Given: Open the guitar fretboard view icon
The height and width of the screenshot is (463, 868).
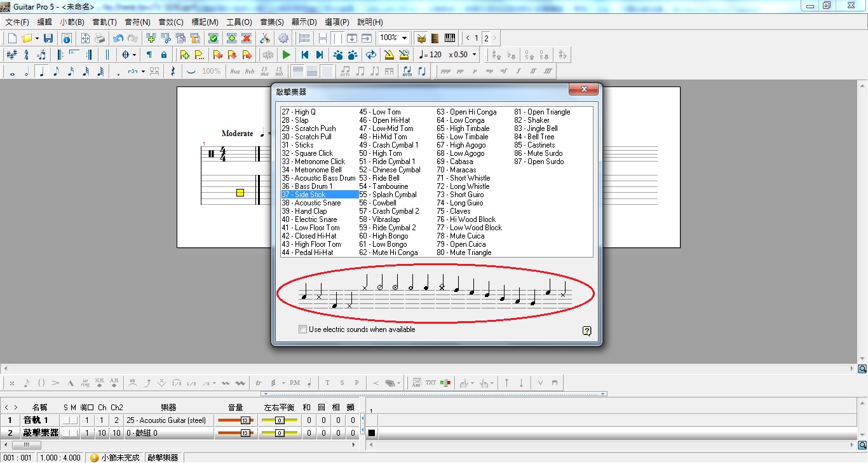Looking at the screenshot, I should 435,38.
